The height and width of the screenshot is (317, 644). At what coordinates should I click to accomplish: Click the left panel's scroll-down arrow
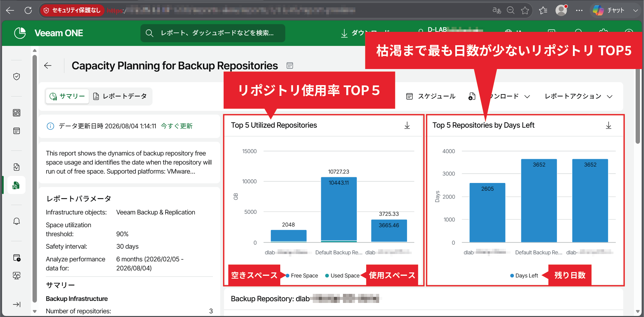coord(35,311)
